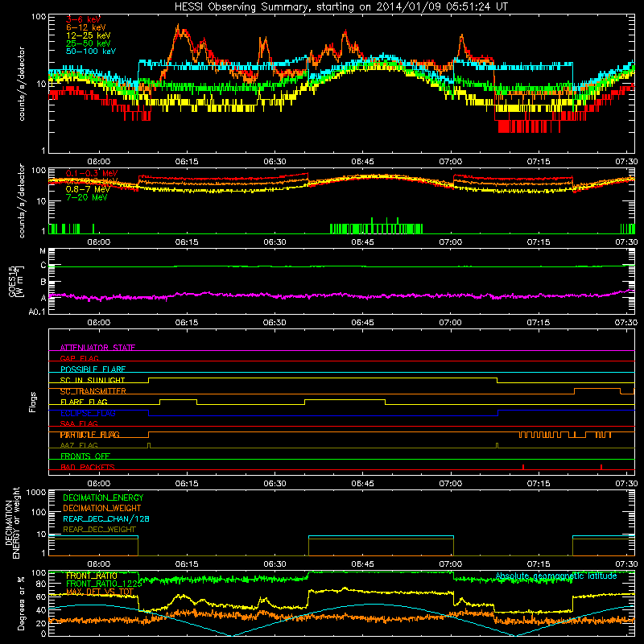644x644 pixels.
Task: Click the FRONT_RATIO_1225 legend label
Action: tap(104, 584)
